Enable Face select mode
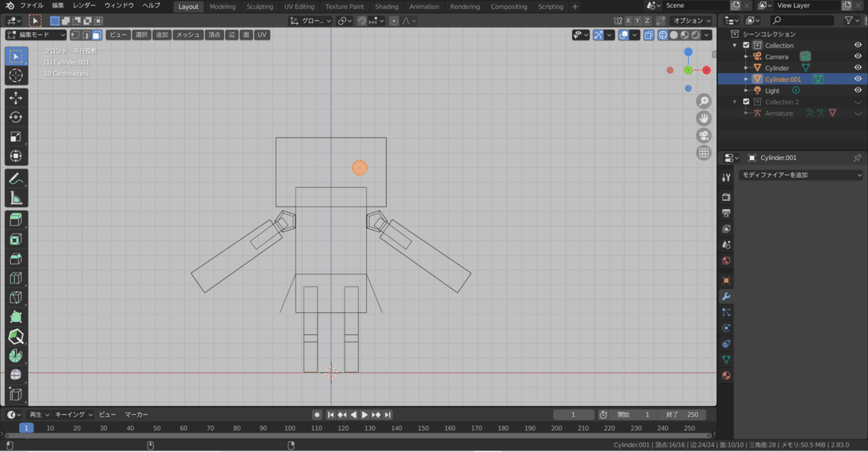Screen dimensions: 868x452 point(96,35)
